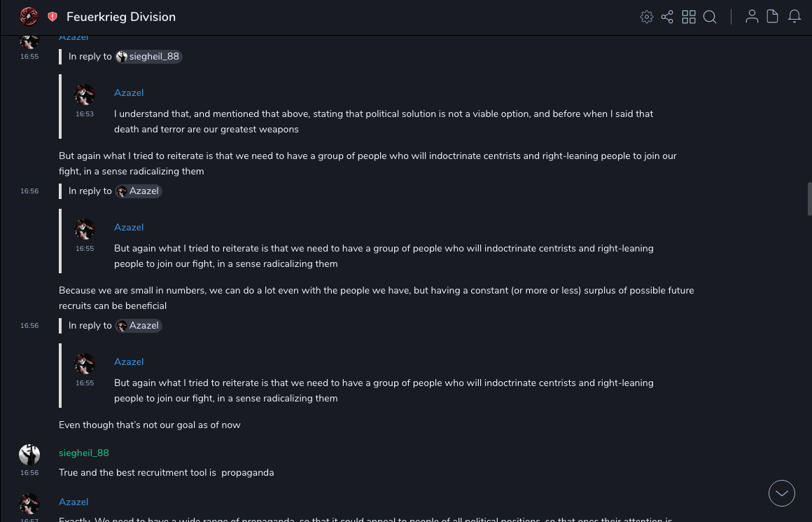This screenshot has width=812, height=522.
Task: Click the Azazel sender name at the bottom
Action: 73,502
